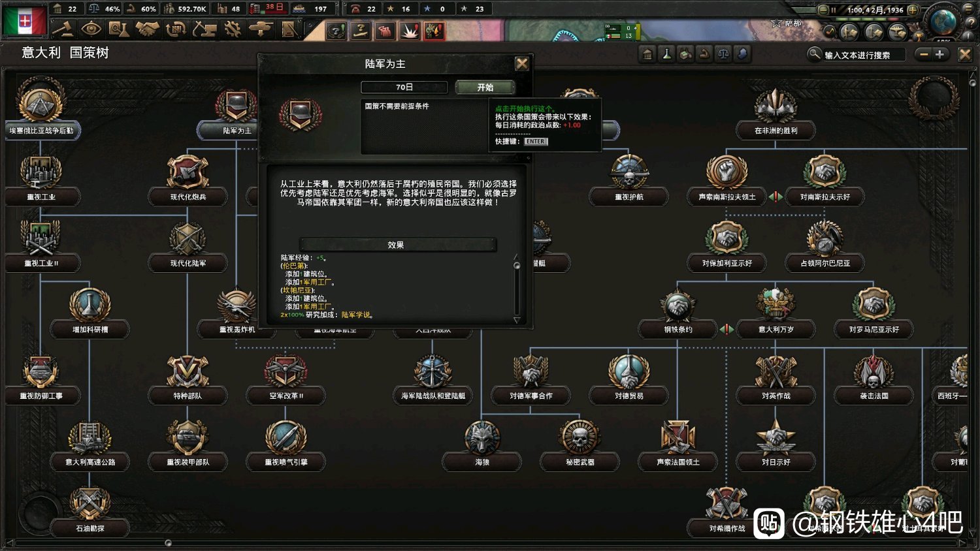The image size is (980, 551).
Task: Click the red-bordered soldier alert icon
Action: 434,30
